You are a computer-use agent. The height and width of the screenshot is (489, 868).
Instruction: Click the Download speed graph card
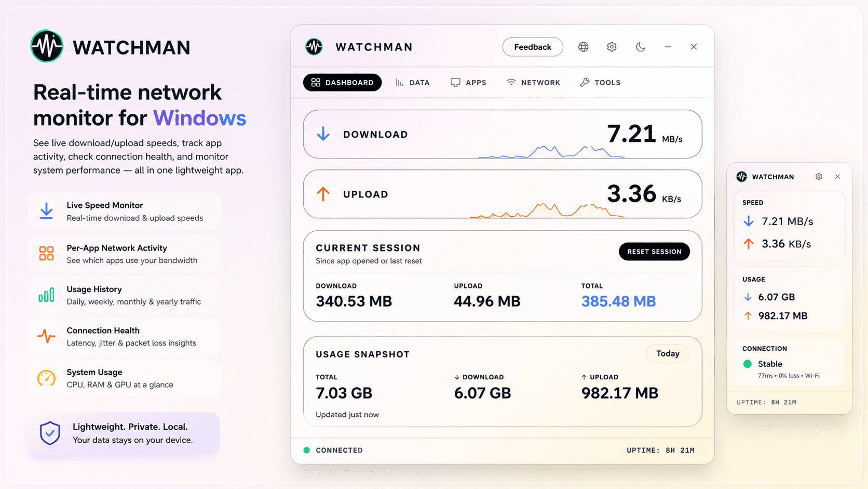click(x=503, y=134)
